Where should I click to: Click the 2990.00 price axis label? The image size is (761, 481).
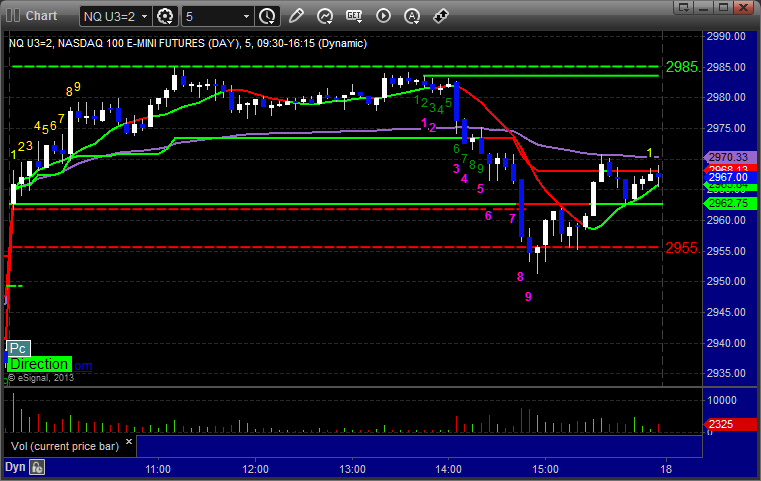click(x=726, y=36)
